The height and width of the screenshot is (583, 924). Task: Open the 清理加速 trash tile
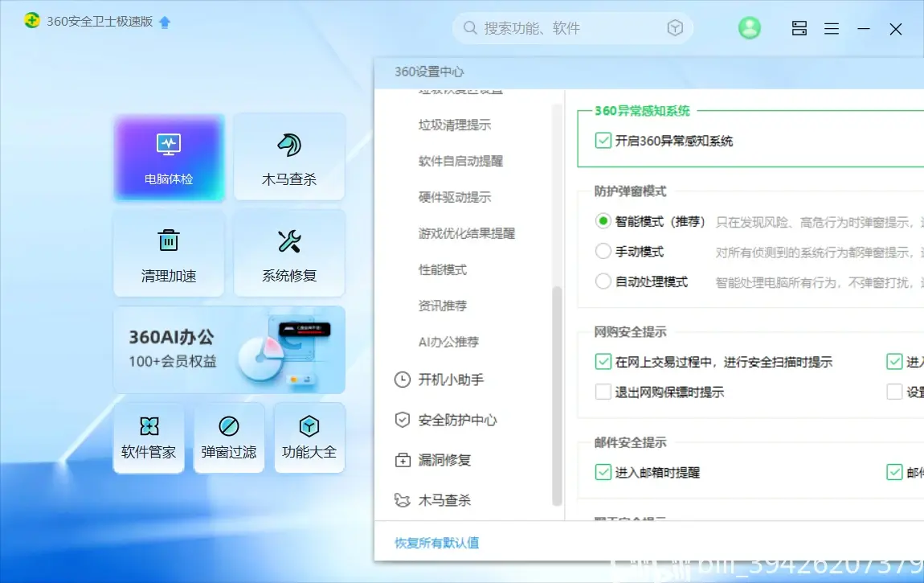(169, 253)
